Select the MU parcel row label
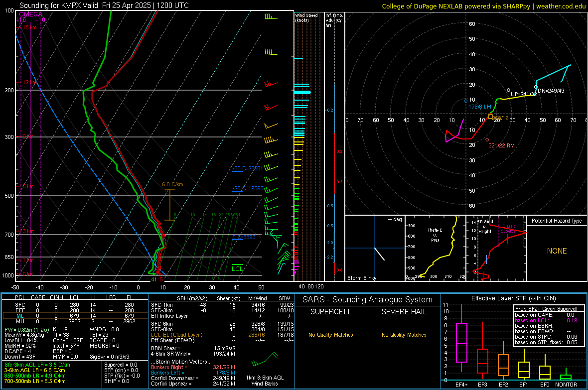The width and height of the screenshot is (588, 390). 20,321
